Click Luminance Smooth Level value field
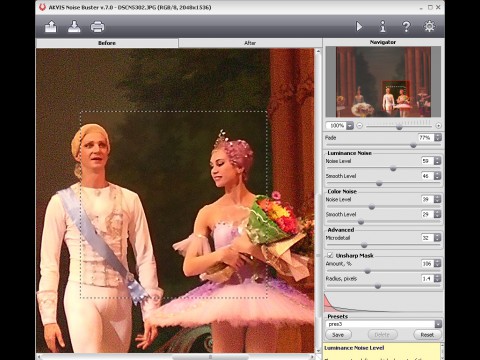Viewport: 480px width, 360px height. coord(427,176)
